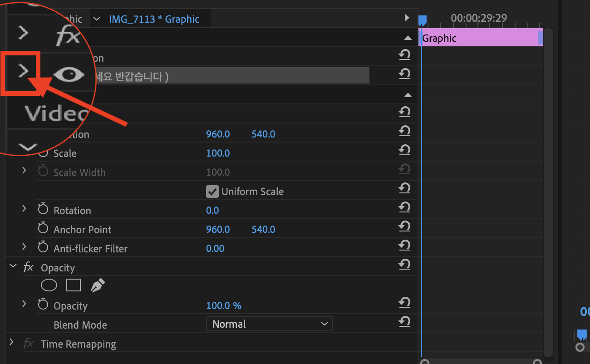The width and height of the screenshot is (590, 364).
Task: Click the Anti-flicker Filter value 0.00
Action: pos(215,249)
